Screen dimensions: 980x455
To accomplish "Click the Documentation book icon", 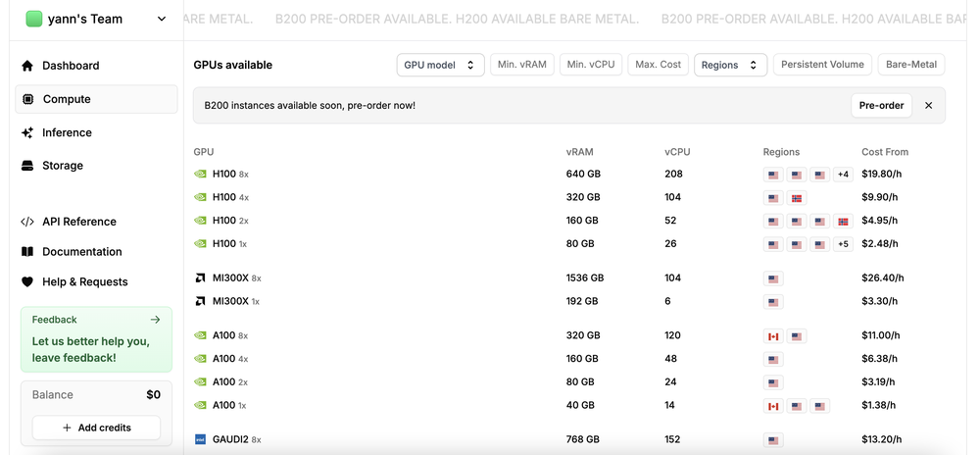I will (x=27, y=252).
